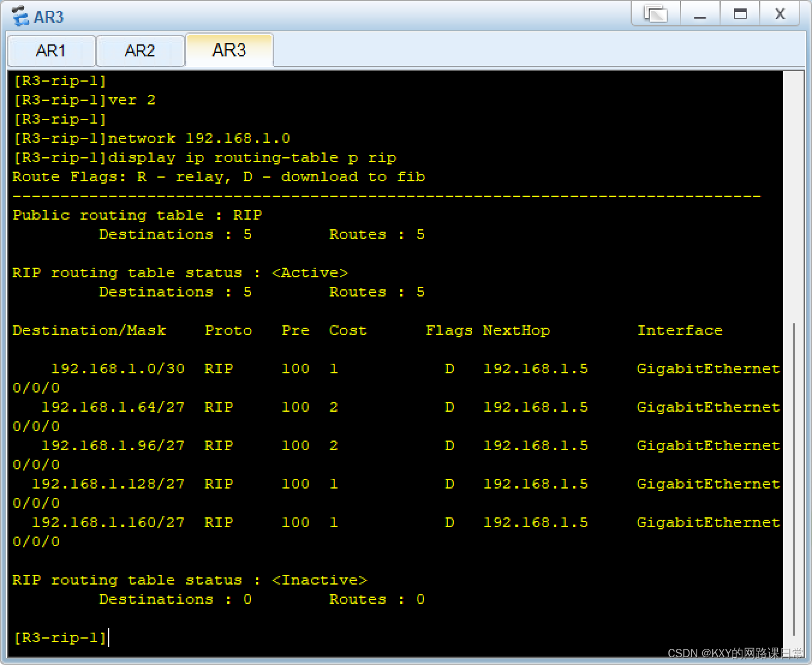Click the X close icon
This screenshot has width=812, height=665.
(779, 14)
